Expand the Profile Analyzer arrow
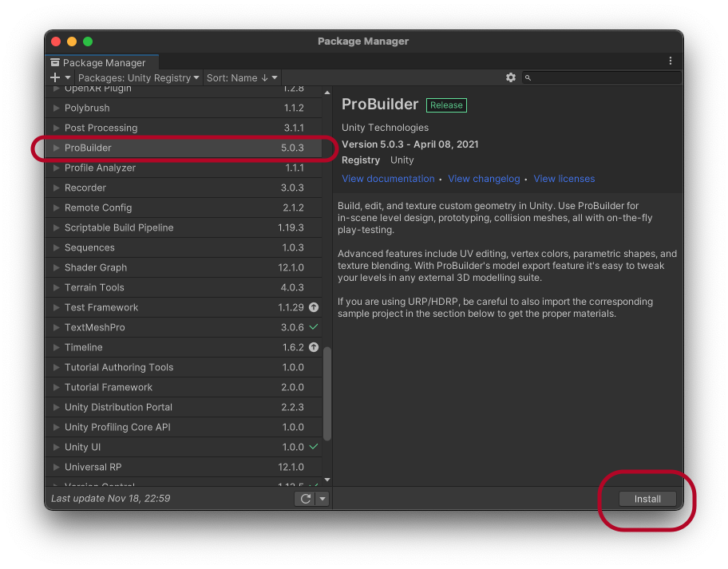The width and height of the screenshot is (728, 569). click(56, 168)
